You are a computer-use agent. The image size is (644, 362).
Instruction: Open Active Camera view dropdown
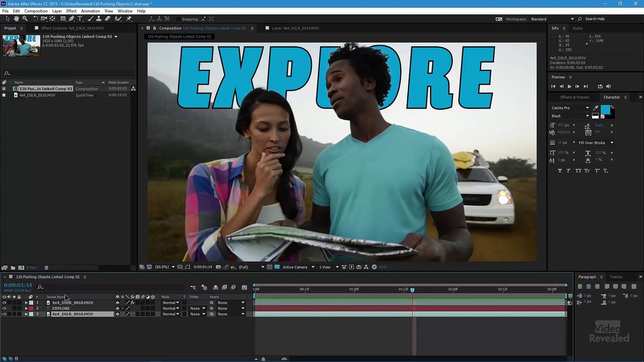pos(298,267)
